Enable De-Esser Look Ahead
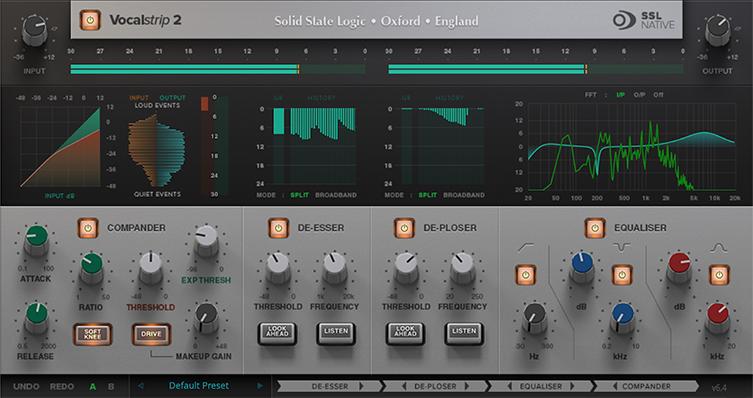The image size is (753, 398). [x=277, y=334]
